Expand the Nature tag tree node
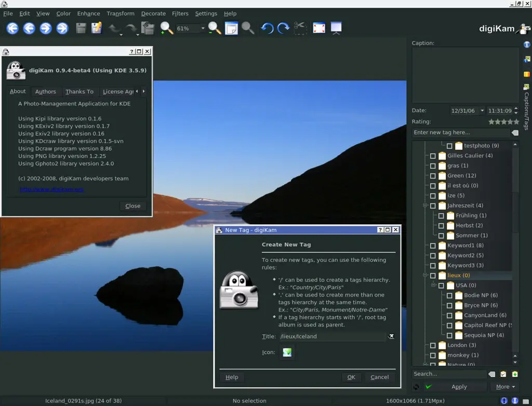The image size is (532, 406). [x=425, y=365]
